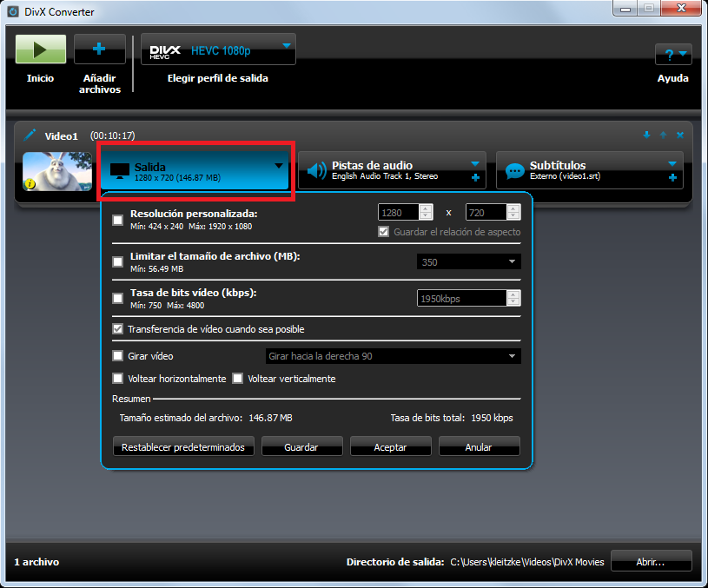Toggle Guardar el relación de aspecto checkbox

tap(384, 232)
